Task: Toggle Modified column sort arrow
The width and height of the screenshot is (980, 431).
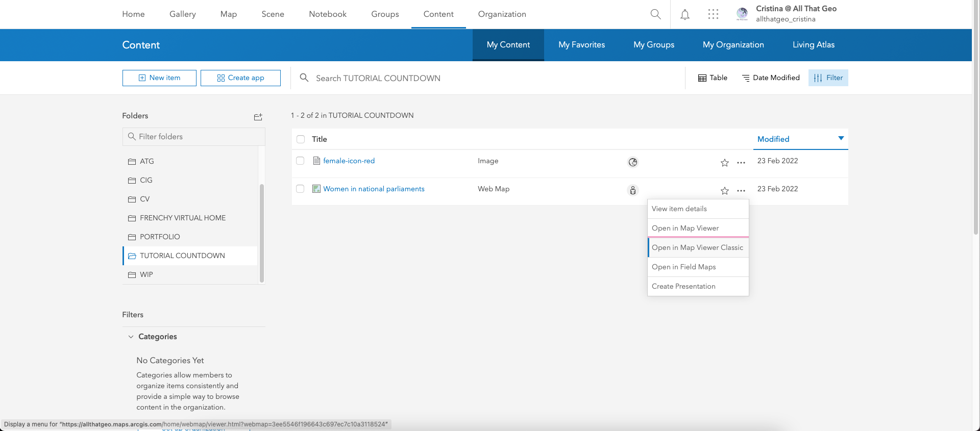Action: click(841, 138)
